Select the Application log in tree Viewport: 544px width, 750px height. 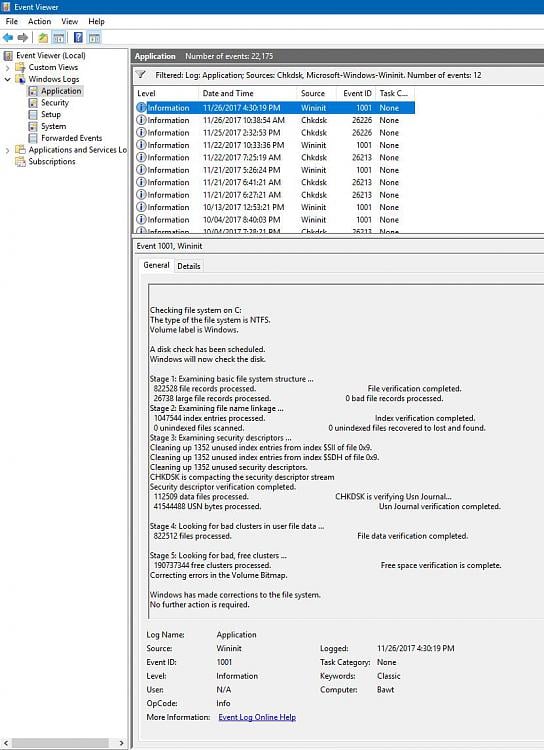[61, 91]
